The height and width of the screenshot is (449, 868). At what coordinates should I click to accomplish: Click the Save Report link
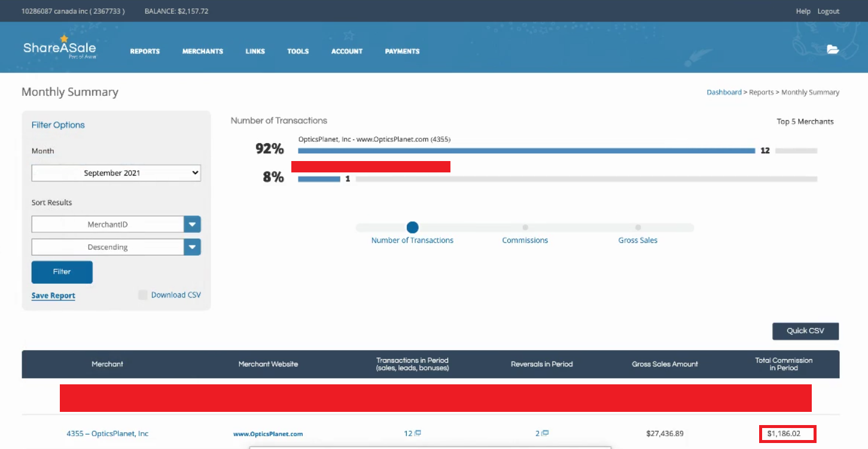coord(53,296)
